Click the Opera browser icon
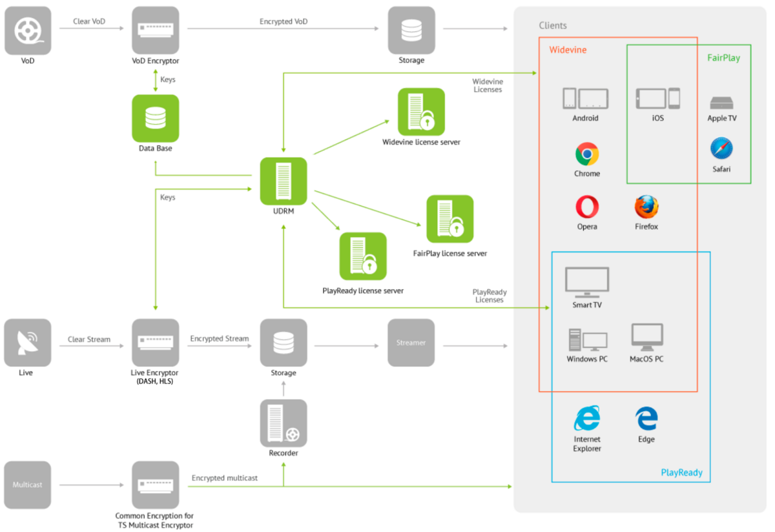The height and width of the screenshot is (532, 775). [587, 207]
